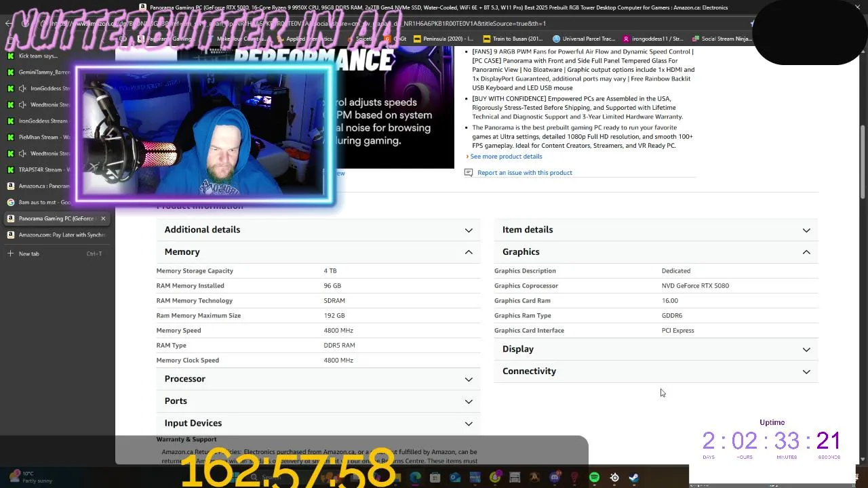Viewport: 868px width, 488px height.
Task: Switch to the Kick team says tab
Action: (x=38, y=56)
